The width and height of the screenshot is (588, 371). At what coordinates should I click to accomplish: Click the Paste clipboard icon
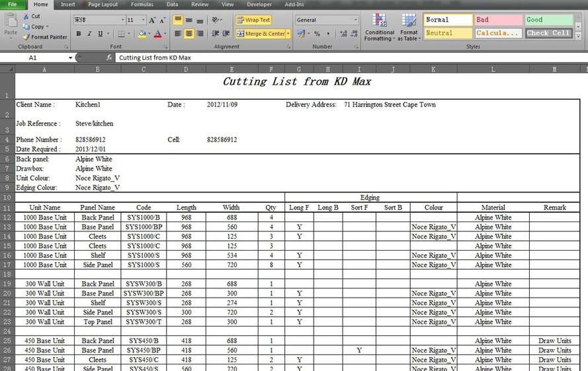pos(11,21)
